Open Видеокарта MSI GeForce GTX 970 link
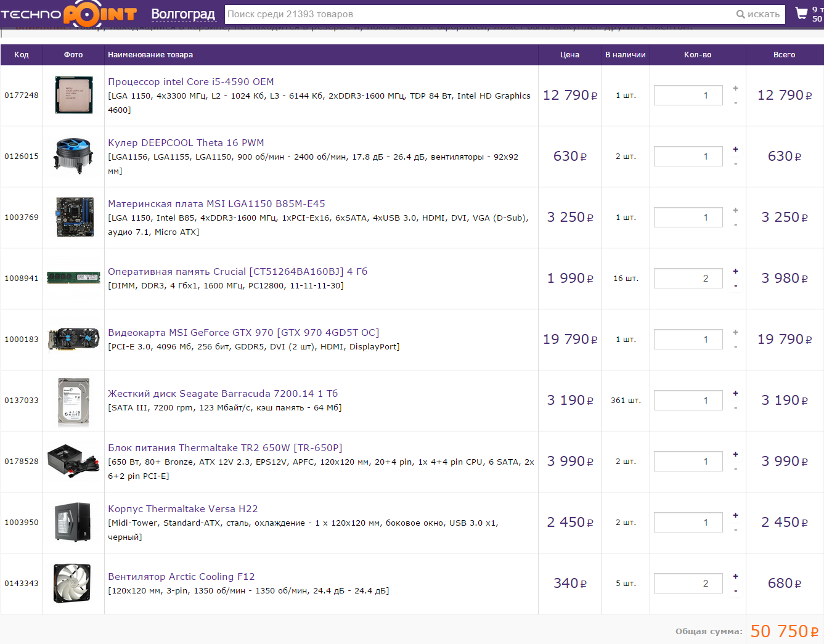 [x=243, y=332]
